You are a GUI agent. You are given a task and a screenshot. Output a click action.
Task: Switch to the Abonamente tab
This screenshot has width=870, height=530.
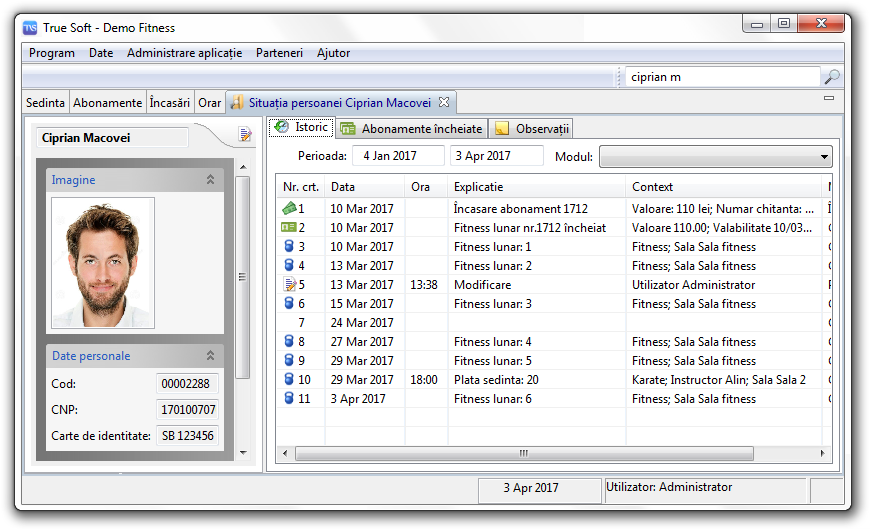pos(107,103)
